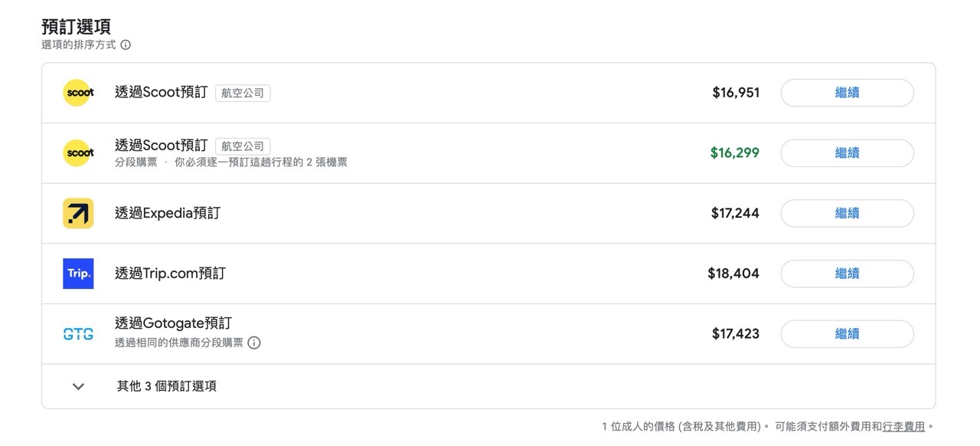Click the 航空公司 badge on the first Scoot option
Screen dimensions: 980x446
242,92
